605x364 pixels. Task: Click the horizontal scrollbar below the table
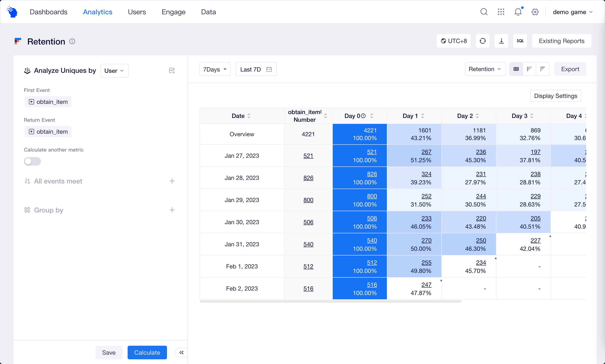pos(331,301)
